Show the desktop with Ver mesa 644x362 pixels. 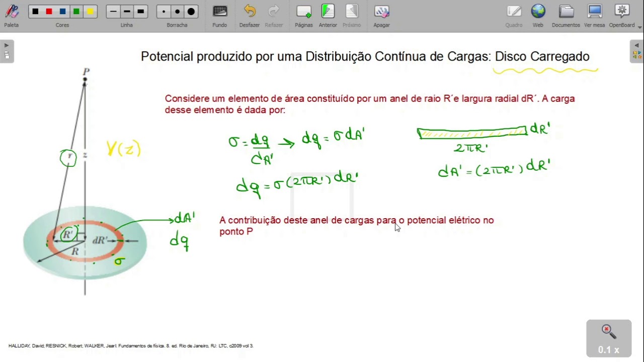[x=595, y=16]
